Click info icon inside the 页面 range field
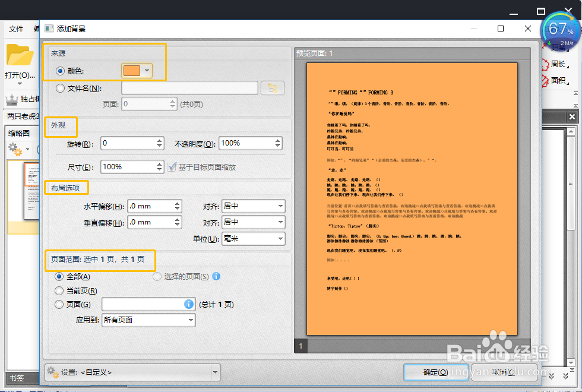Image resolution: width=582 pixels, height=392 pixels. (x=189, y=304)
